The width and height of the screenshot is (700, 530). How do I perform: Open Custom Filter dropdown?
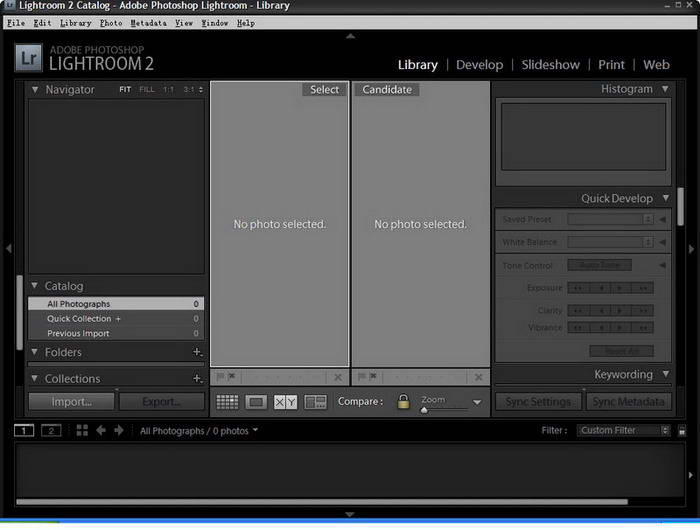click(x=623, y=430)
